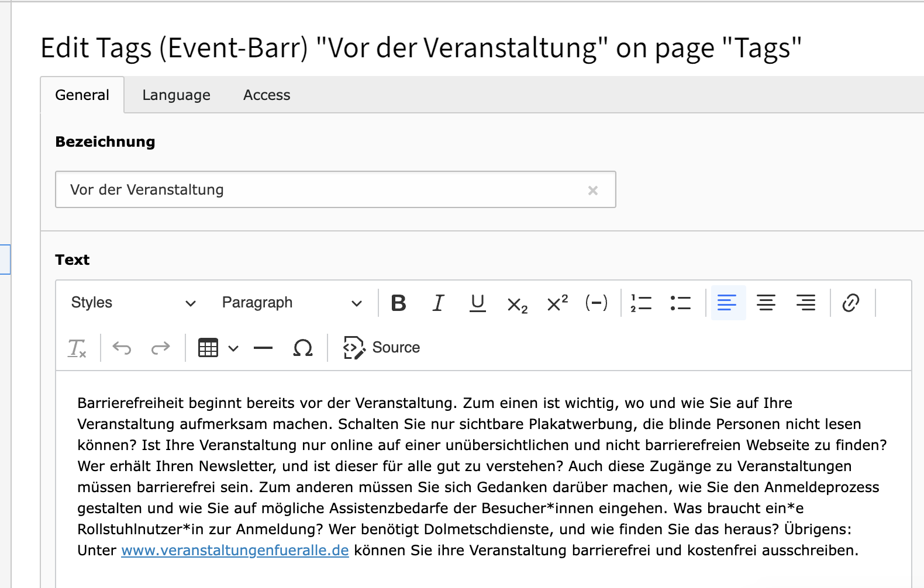Align text left
This screenshot has width=924, height=588.
point(727,303)
